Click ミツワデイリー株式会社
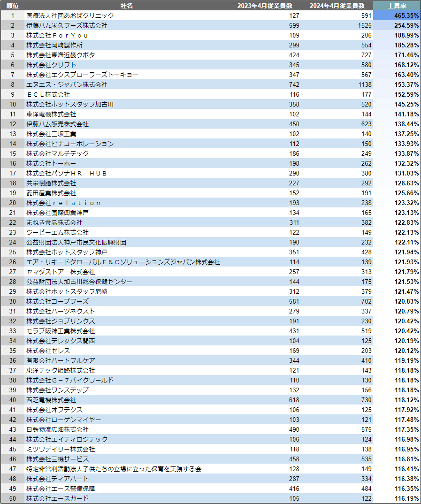Viewport: 421px width, 504px height. point(61,449)
